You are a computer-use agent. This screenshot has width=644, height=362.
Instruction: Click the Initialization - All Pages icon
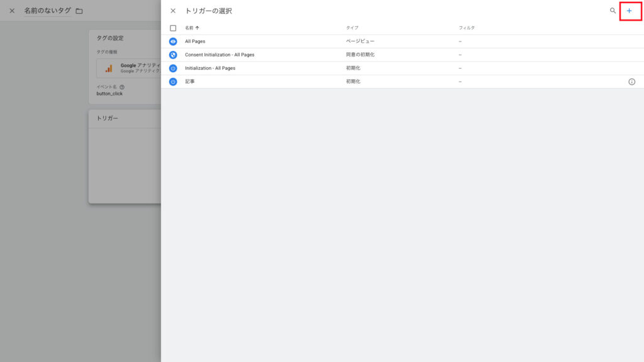point(173,68)
